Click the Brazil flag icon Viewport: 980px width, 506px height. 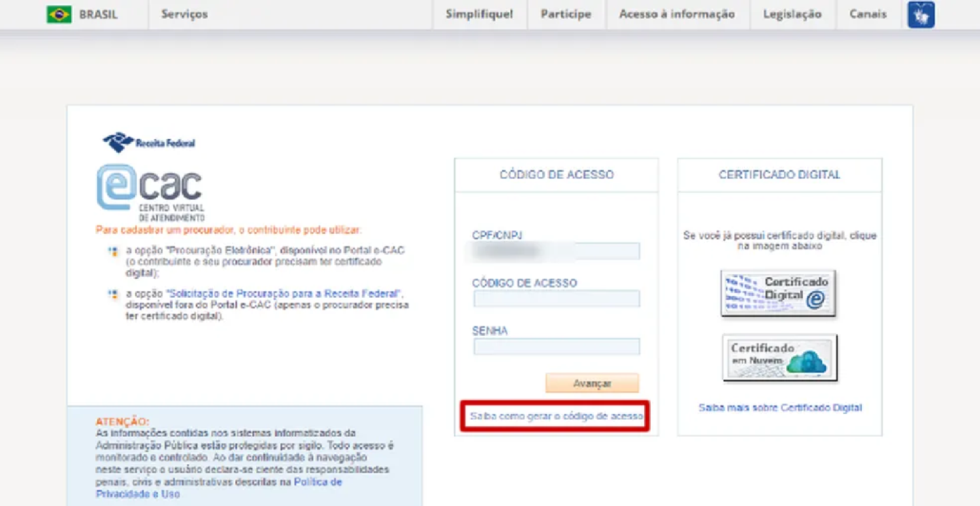coord(59,14)
